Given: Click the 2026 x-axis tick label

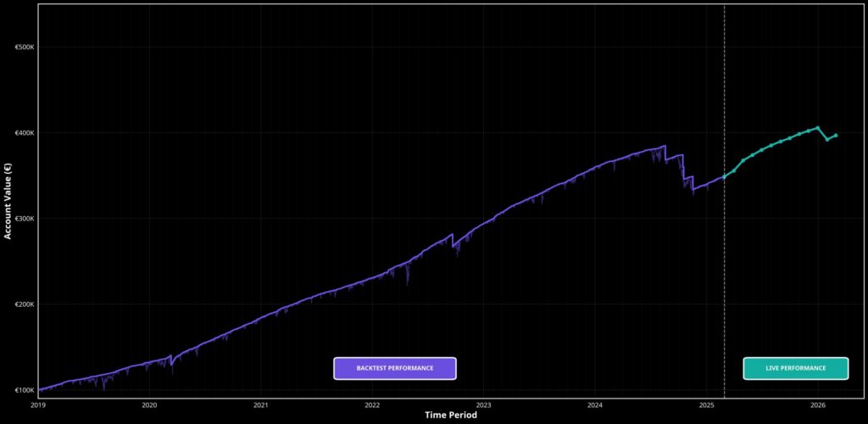Looking at the screenshot, I should (x=818, y=405).
